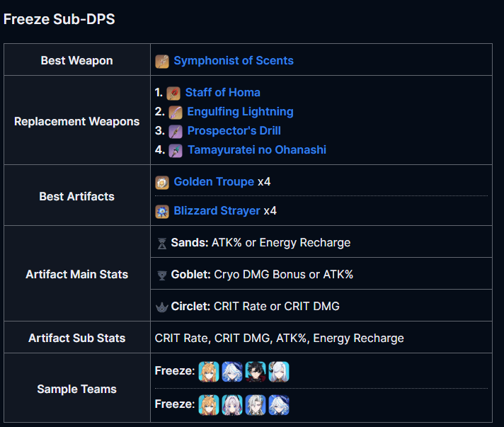Open Blizzard Strayer artifact set link
Image resolution: width=504 pixels, height=427 pixels.
click(x=217, y=210)
